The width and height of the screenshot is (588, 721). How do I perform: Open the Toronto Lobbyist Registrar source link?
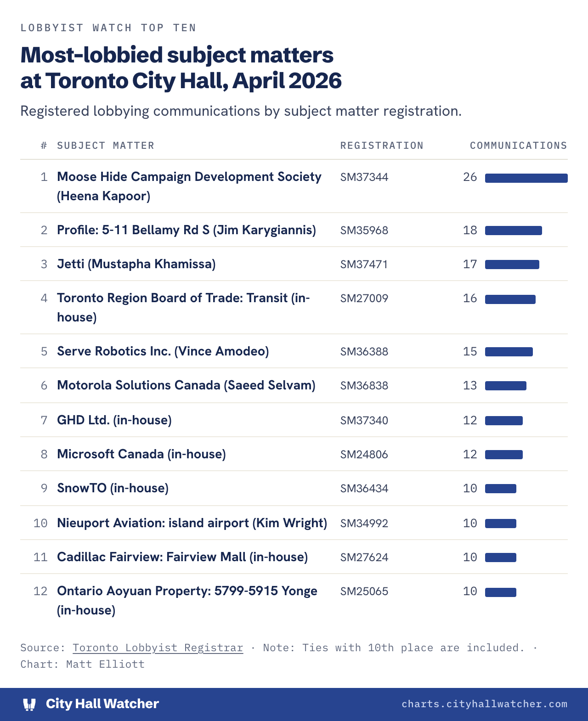pos(158,648)
